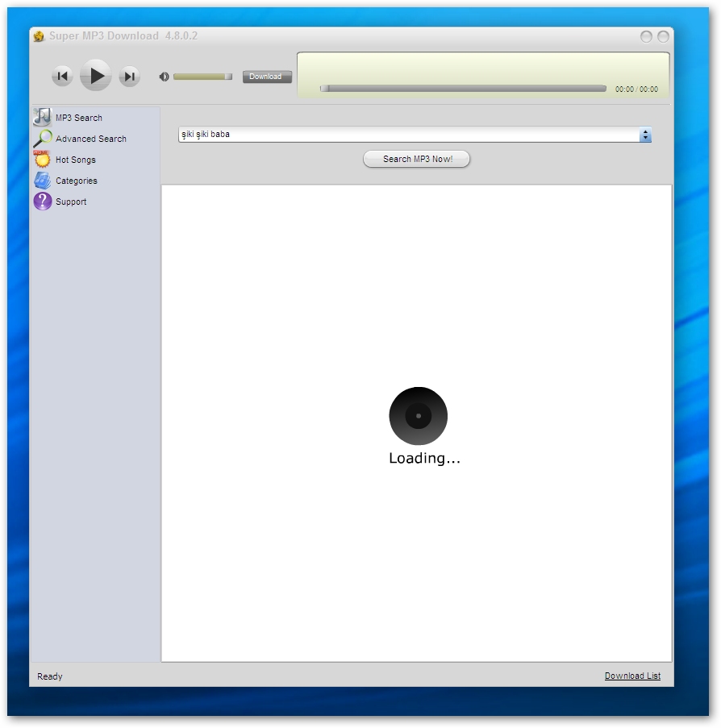This screenshot has width=721, height=728.
Task: Click the playback progress bar
Action: tap(463, 89)
